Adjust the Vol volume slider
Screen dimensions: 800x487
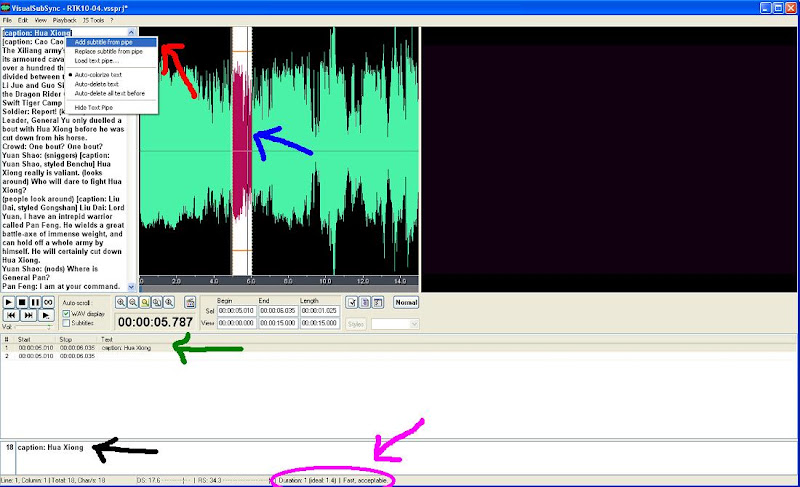click(x=35, y=327)
